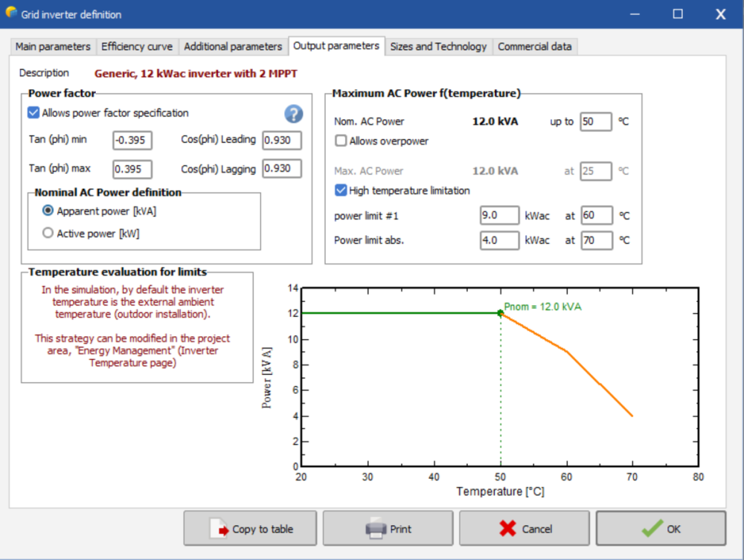
Task: Toggle Allows power factor specification checkbox
Action: [x=33, y=113]
